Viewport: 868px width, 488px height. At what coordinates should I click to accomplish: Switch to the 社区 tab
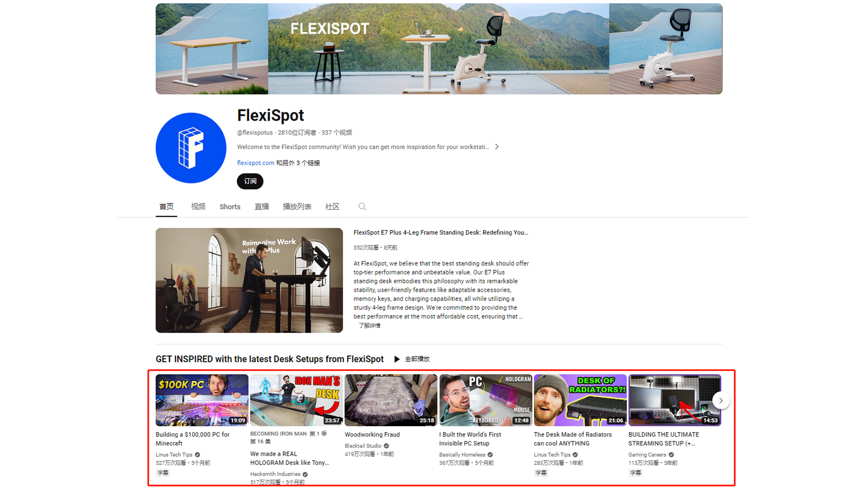click(332, 206)
